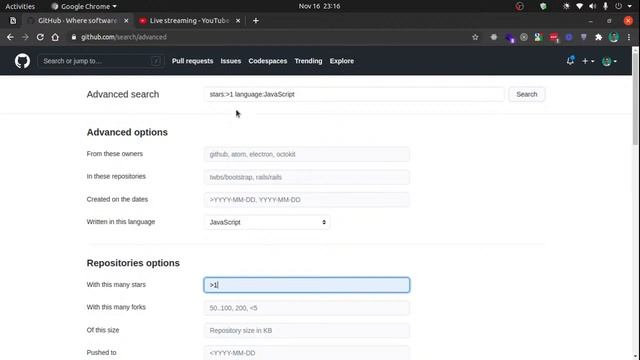Viewport: 640px width, 360px height.
Task: Click the From these owners field
Action: click(307, 154)
